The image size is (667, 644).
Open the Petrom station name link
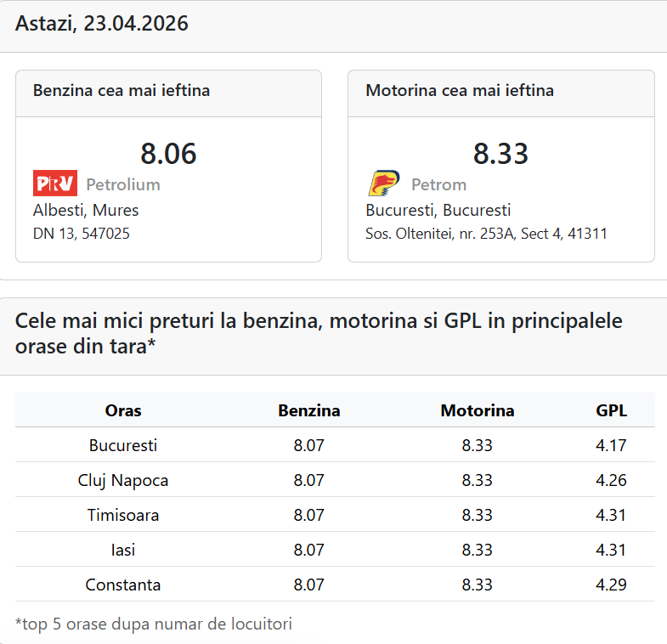point(438,184)
